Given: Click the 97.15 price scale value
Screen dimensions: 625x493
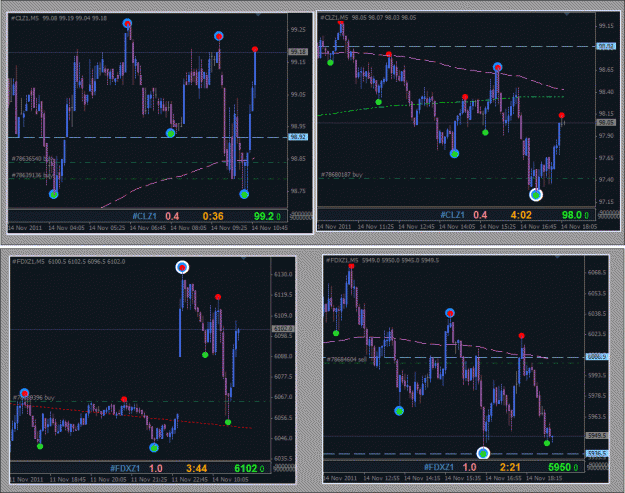Looking at the screenshot, I should point(606,202).
